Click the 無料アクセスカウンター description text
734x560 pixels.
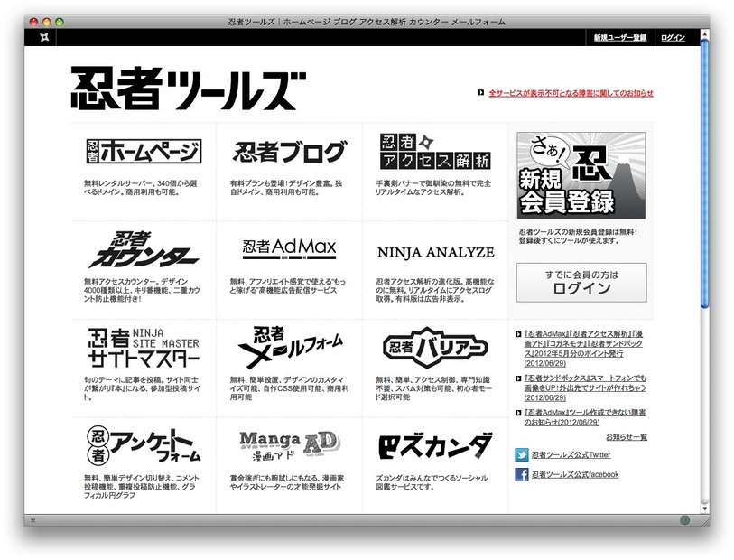pos(142,290)
